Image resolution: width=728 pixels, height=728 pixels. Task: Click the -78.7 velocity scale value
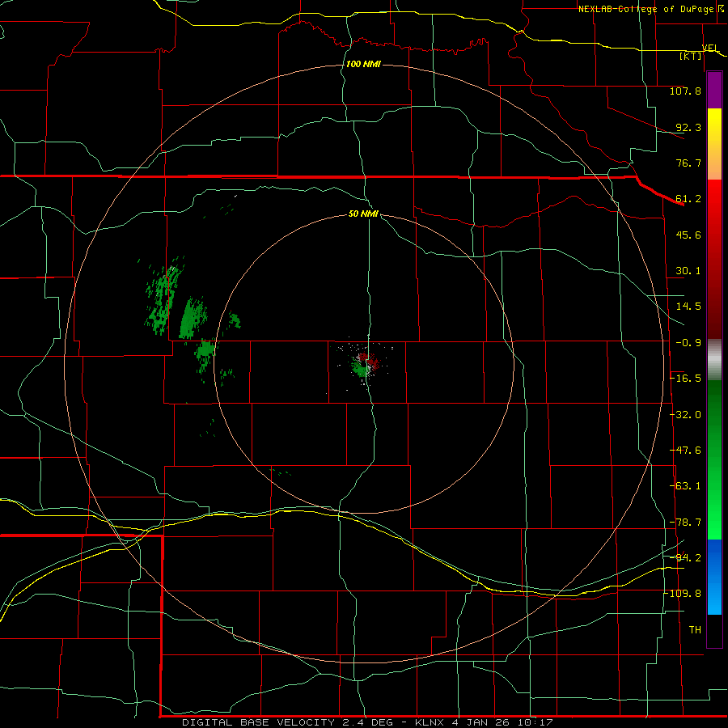(x=685, y=523)
